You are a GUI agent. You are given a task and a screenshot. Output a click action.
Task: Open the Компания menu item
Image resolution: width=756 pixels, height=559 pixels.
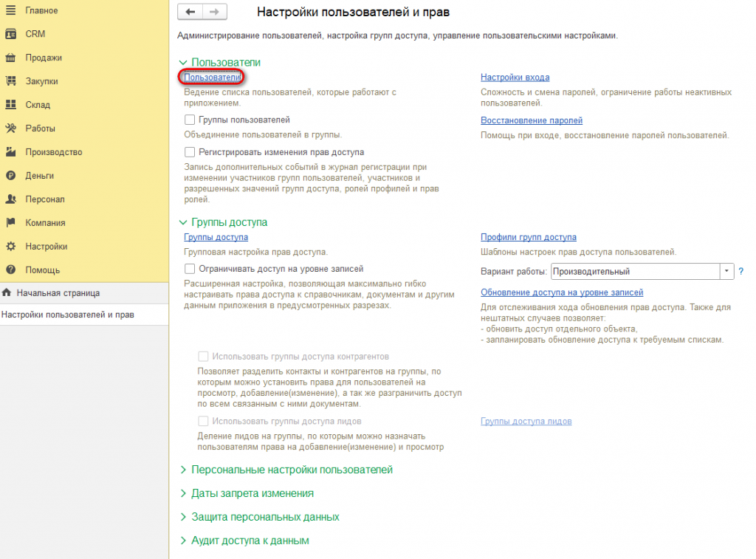point(45,223)
